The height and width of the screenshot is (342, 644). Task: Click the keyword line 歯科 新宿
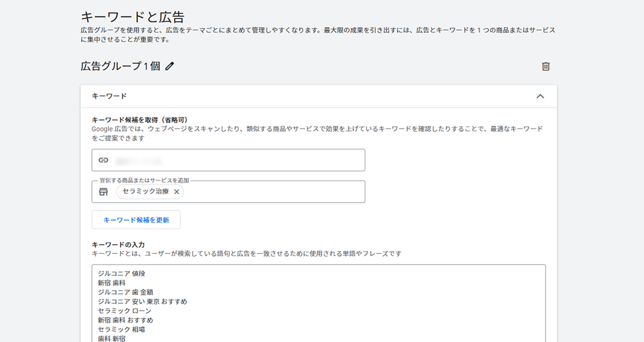(112, 339)
